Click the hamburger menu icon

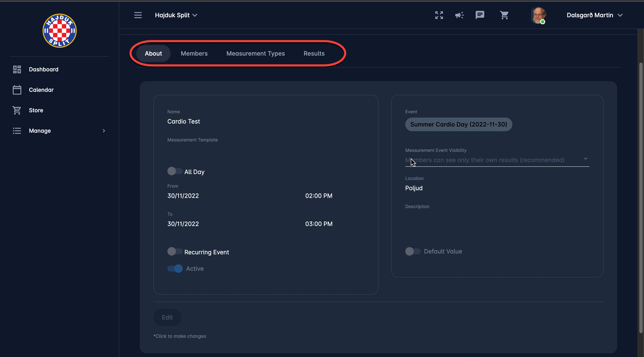click(x=138, y=15)
